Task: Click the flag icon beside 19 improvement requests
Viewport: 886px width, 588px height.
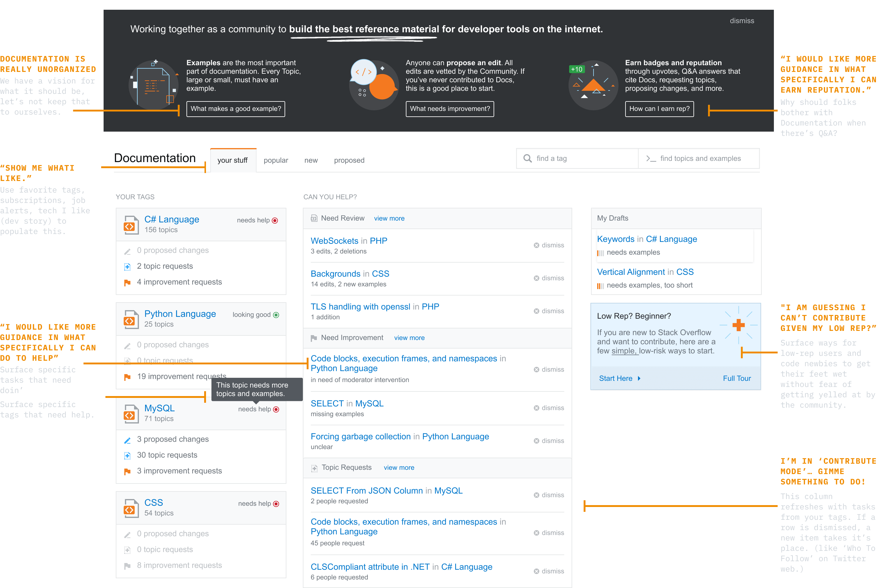Action: [x=127, y=377]
